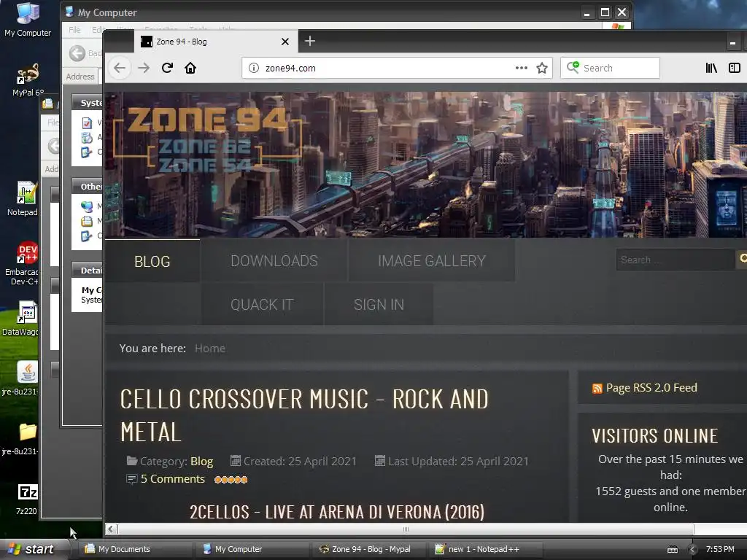The width and height of the screenshot is (747, 560).
Task: Open the QUACK IT navigation item
Action: [x=262, y=304]
